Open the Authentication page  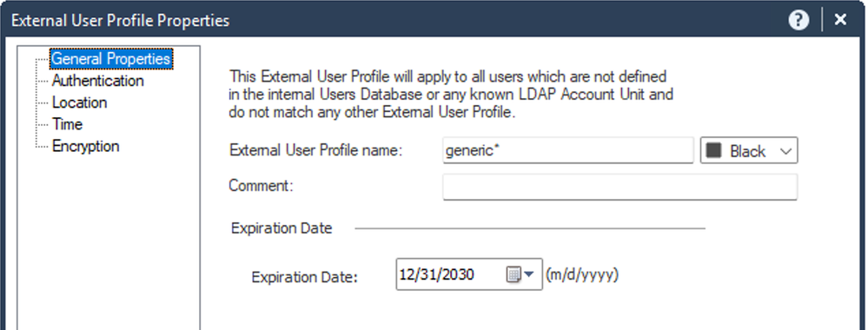click(98, 81)
